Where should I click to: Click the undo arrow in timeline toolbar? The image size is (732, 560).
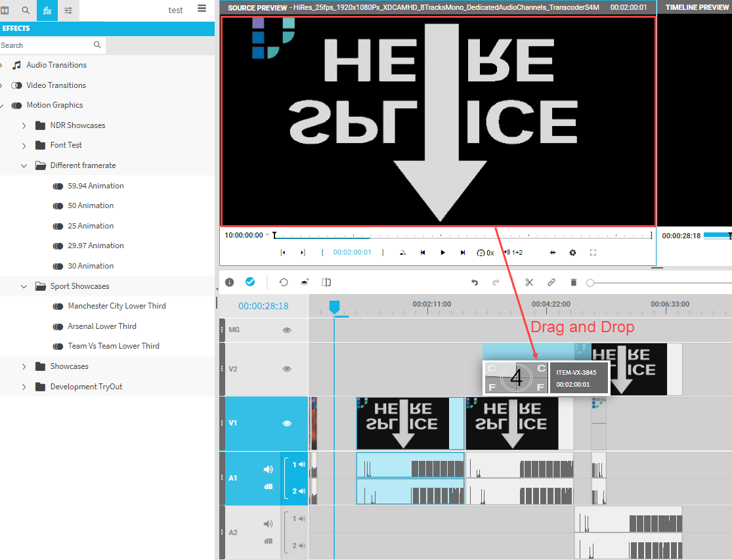pyautogui.click(x=475, y=282)
